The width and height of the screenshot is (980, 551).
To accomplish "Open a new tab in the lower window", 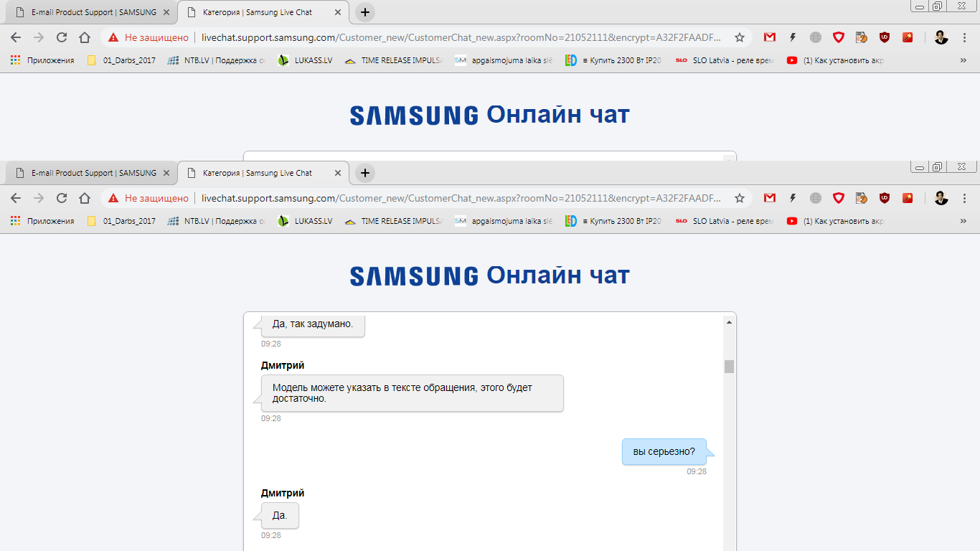I will (365, 173).
